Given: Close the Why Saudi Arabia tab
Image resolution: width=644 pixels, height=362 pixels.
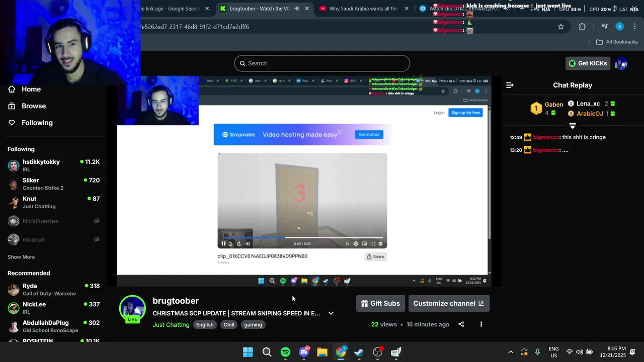Looking at the screenshot, I should [407, 9].
